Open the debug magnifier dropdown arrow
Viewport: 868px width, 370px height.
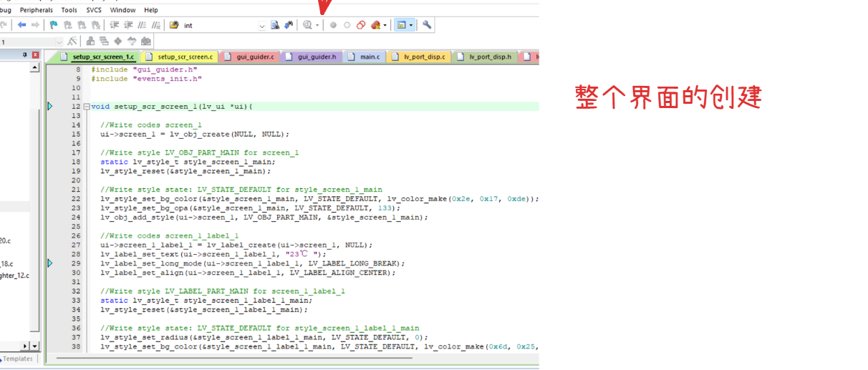pyautogui.click(x=317, y=25)
